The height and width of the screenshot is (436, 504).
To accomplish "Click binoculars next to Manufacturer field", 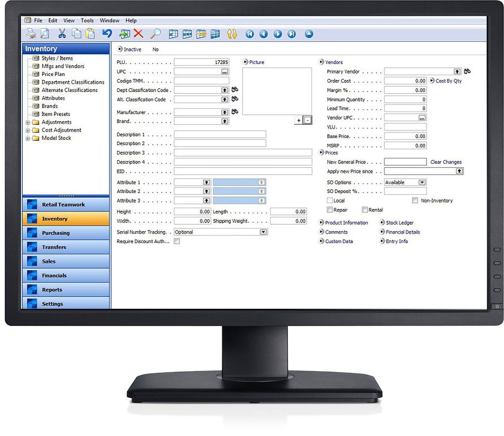I will click(x=235, y=112).
